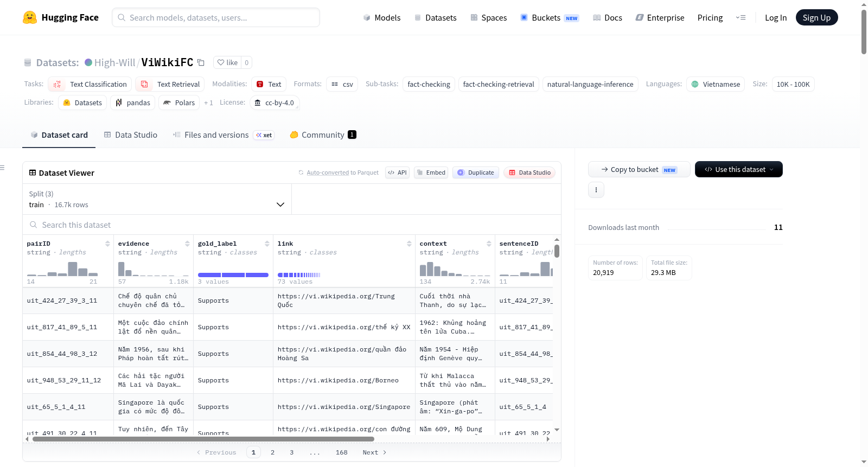The image size is (868, 467).
Task: Click the evidence column sort icon
Action: (x=187, y=244)
